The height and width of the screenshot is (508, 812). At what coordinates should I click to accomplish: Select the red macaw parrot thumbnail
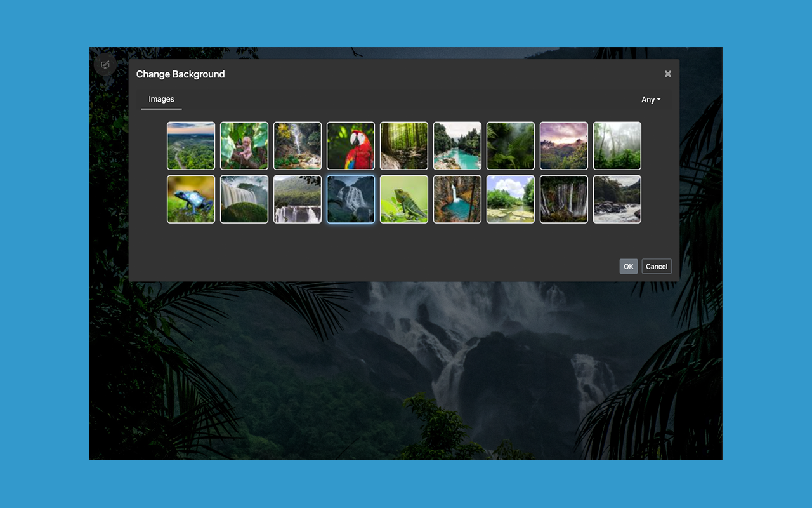coord(351,146)
